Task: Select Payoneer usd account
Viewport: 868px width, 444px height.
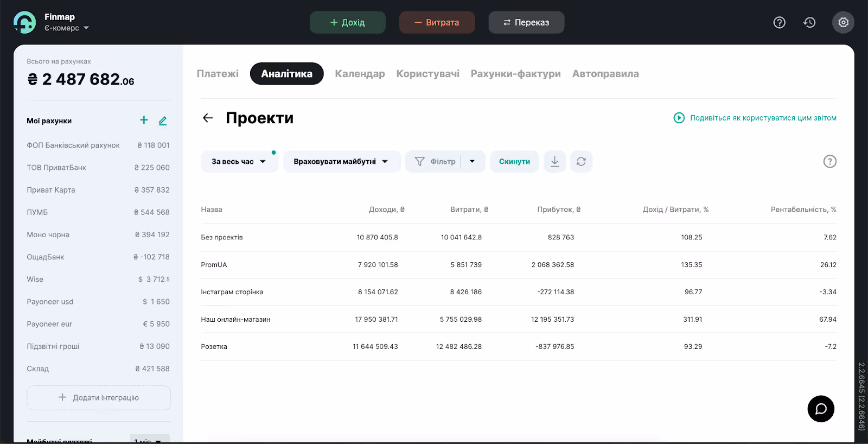Action: point(98,302)
